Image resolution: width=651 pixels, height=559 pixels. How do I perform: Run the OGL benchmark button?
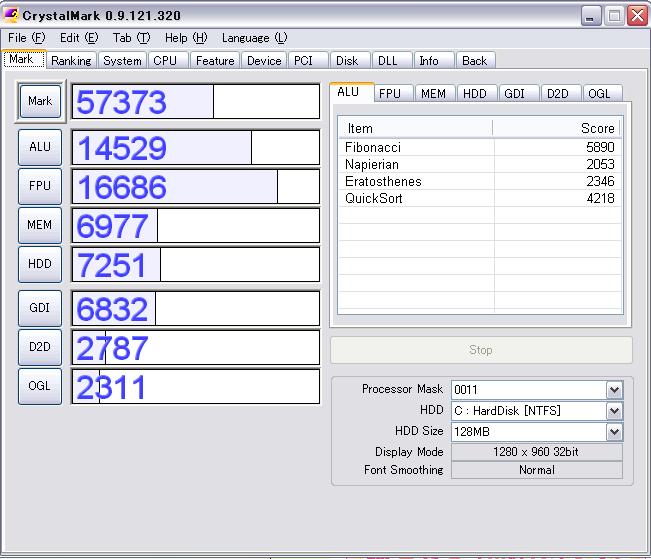pos(40,386)
